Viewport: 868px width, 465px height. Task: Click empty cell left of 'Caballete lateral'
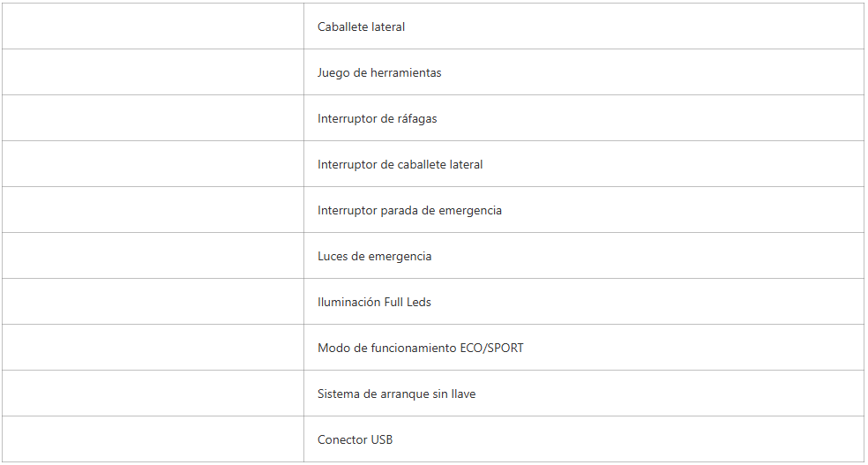[153, 26]
